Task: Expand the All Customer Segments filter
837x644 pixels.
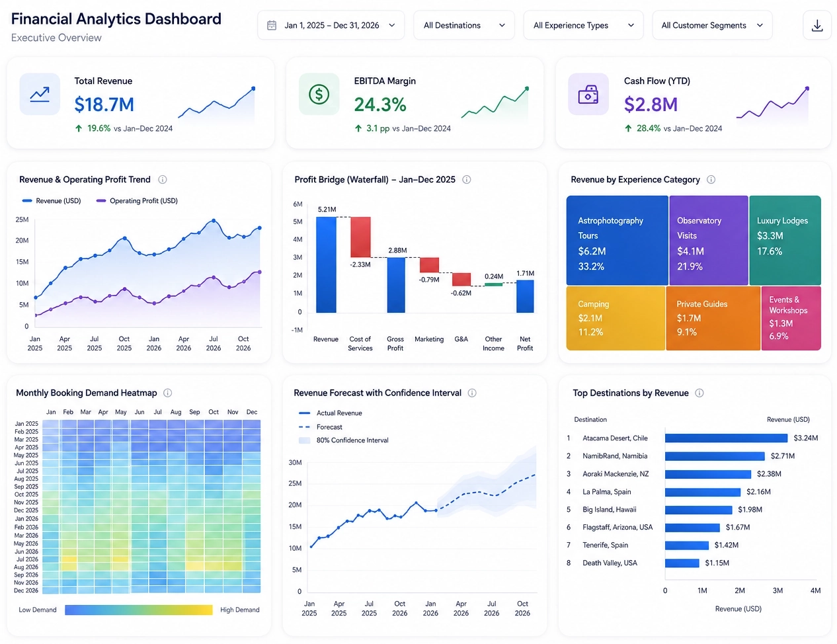Action: coord(712,25)
